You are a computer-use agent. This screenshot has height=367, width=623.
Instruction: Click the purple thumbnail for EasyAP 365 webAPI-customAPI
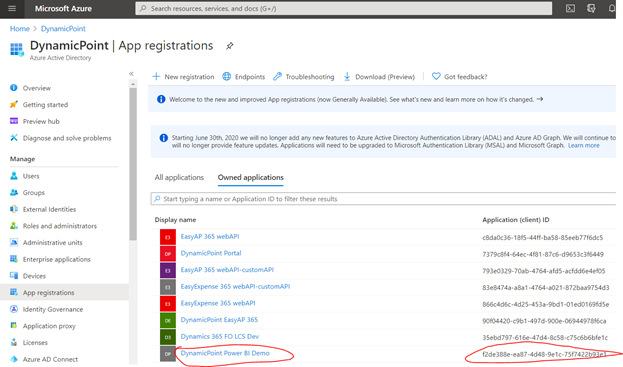168,270
